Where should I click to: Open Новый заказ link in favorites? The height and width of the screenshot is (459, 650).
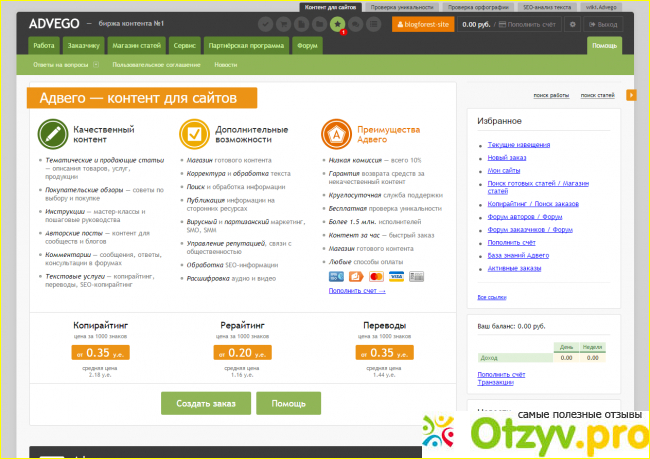coord(504,158)
